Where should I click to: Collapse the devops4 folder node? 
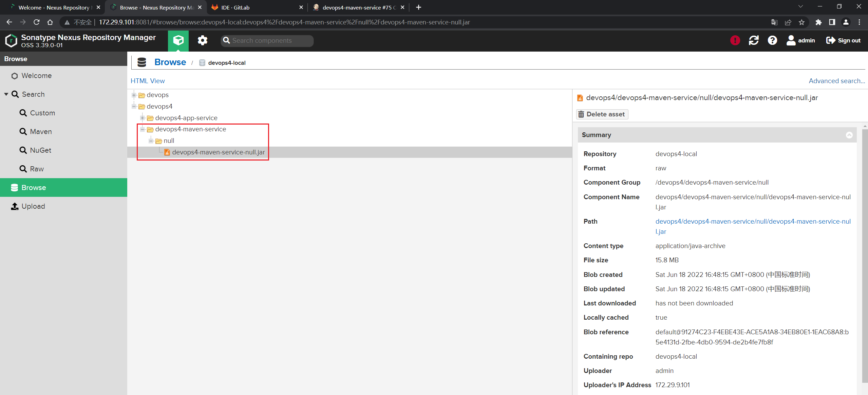pos(134,107)
